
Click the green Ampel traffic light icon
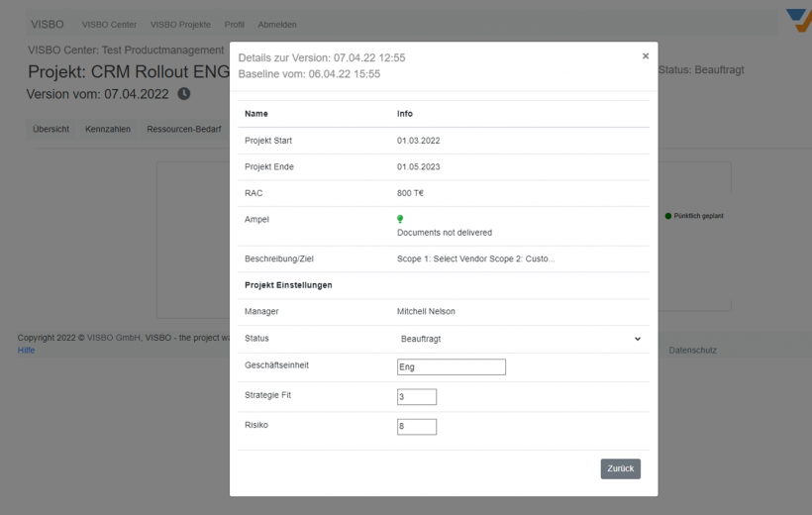(400, 219)
